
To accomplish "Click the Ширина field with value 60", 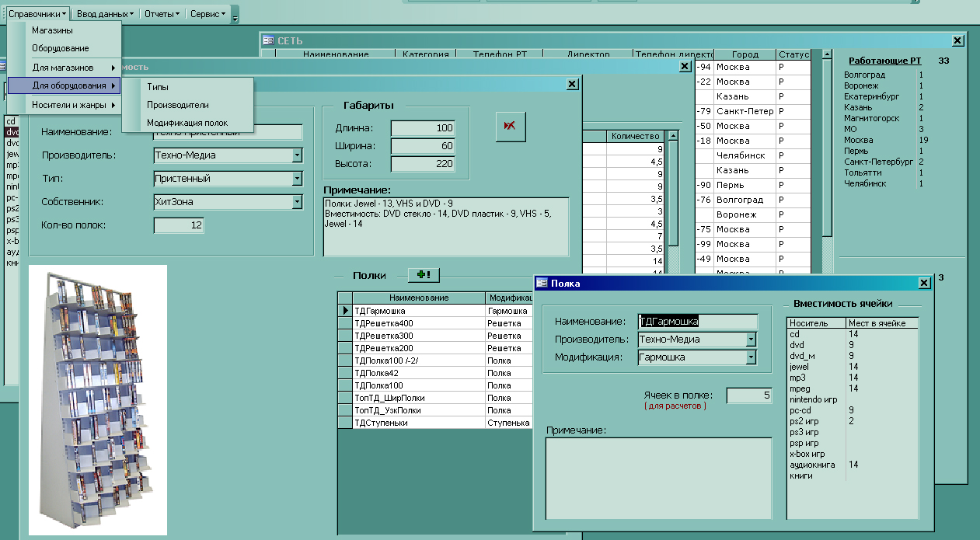I will (x=423, y=146).
